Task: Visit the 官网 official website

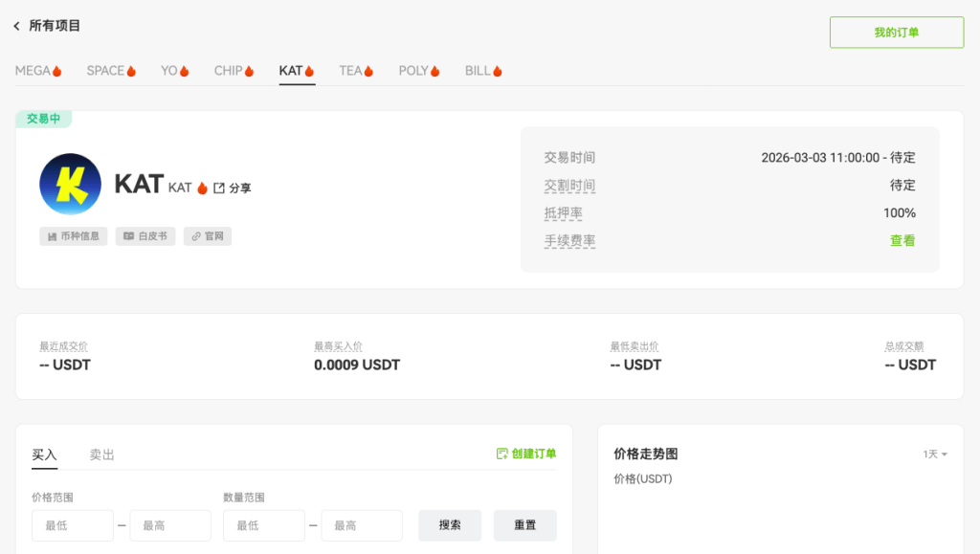Action: 207,236
